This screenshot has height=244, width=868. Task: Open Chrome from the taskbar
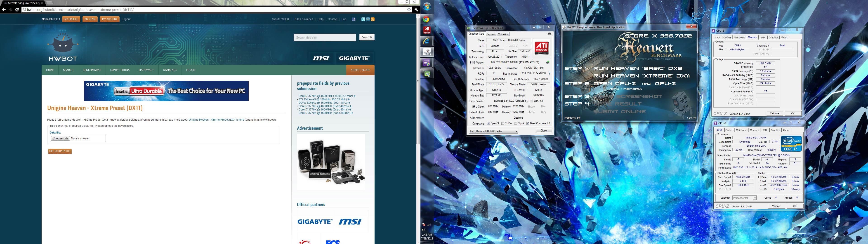click(x=427, y=20)
